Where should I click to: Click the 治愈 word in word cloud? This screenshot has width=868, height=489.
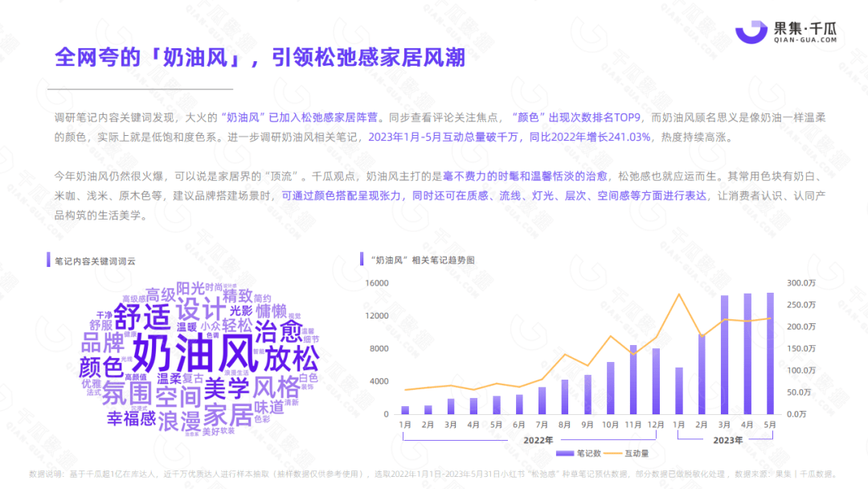pyautogui.click(x=278, y=331)
